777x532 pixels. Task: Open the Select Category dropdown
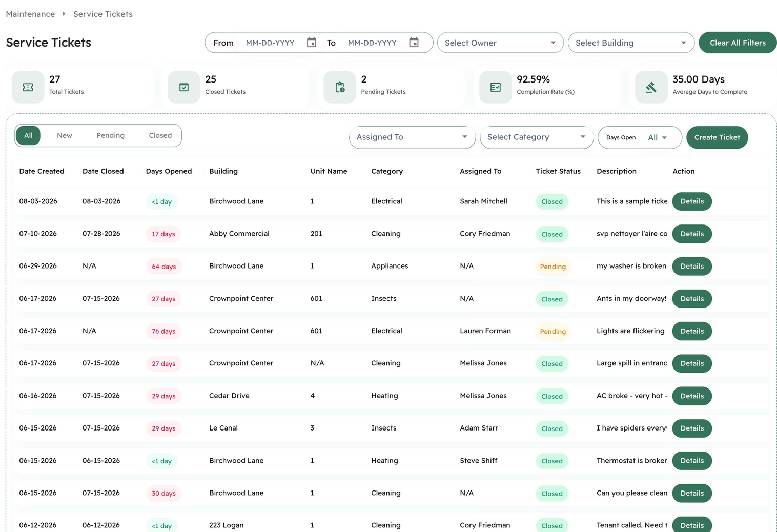(537, 137)
